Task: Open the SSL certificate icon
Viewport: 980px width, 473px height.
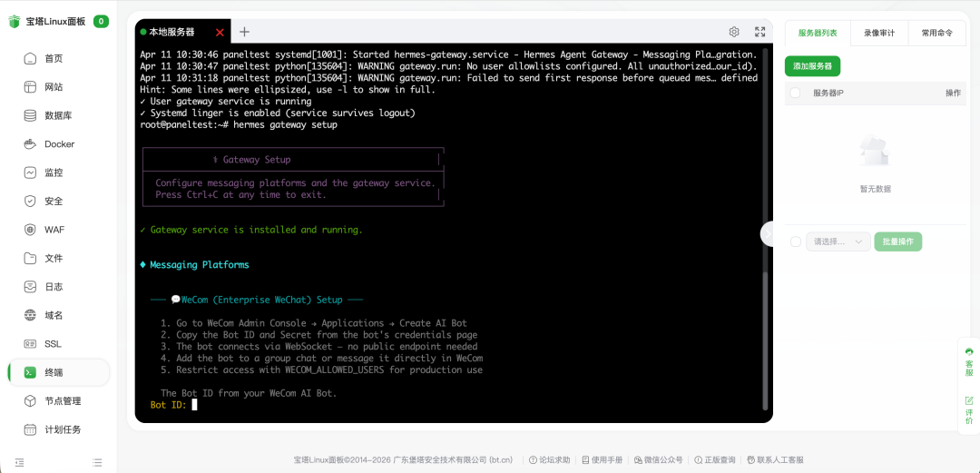Action: (x=30, y=344)
